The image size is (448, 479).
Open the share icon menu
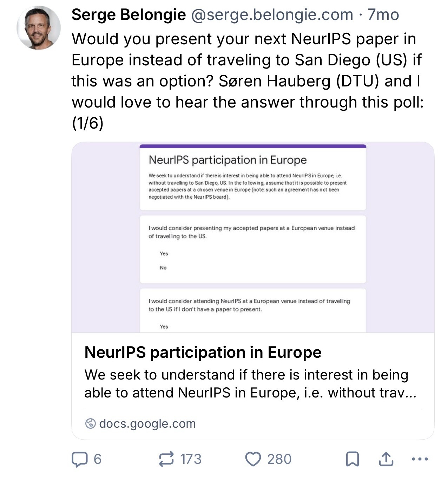coord(386,459)
